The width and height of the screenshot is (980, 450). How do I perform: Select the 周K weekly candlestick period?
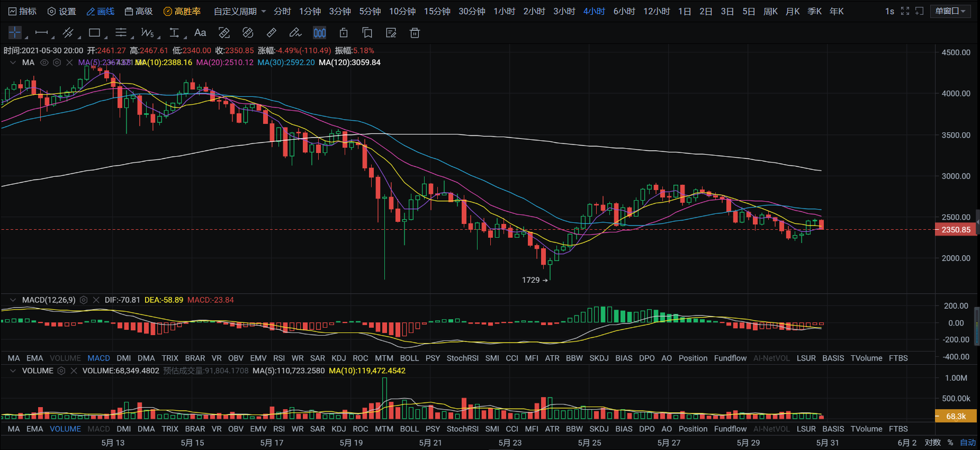click(770, 11)
